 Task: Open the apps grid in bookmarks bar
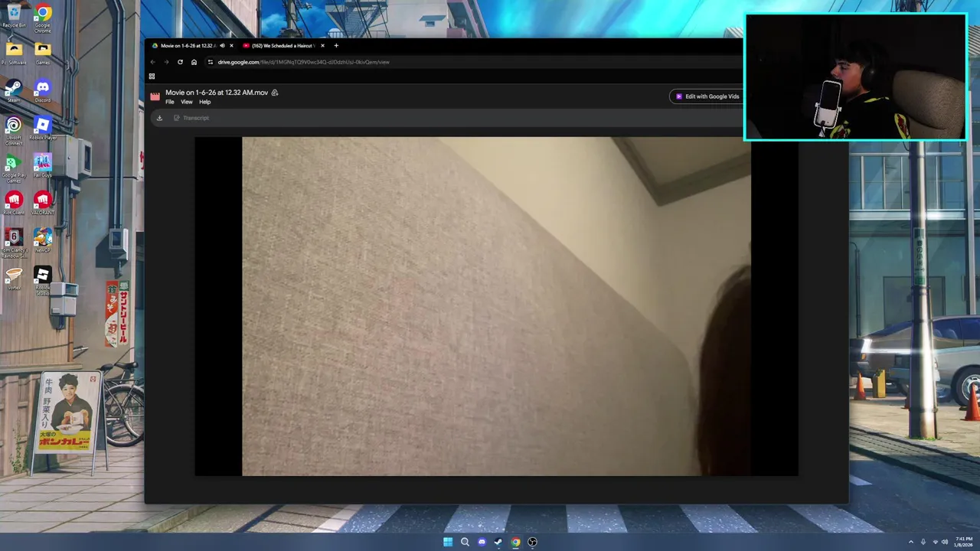click(152, 76)
